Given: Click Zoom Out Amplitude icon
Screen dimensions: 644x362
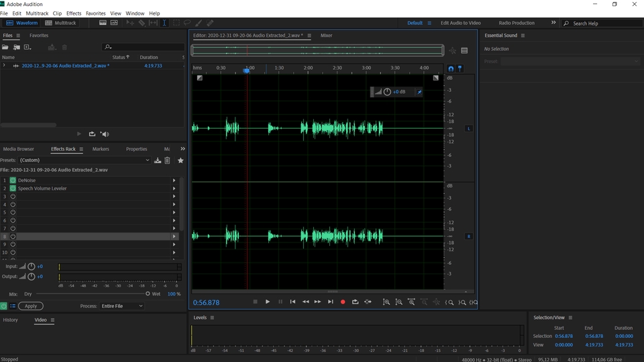Looking at the screenshot, I should pyautogui.click(x=398, y=302).
